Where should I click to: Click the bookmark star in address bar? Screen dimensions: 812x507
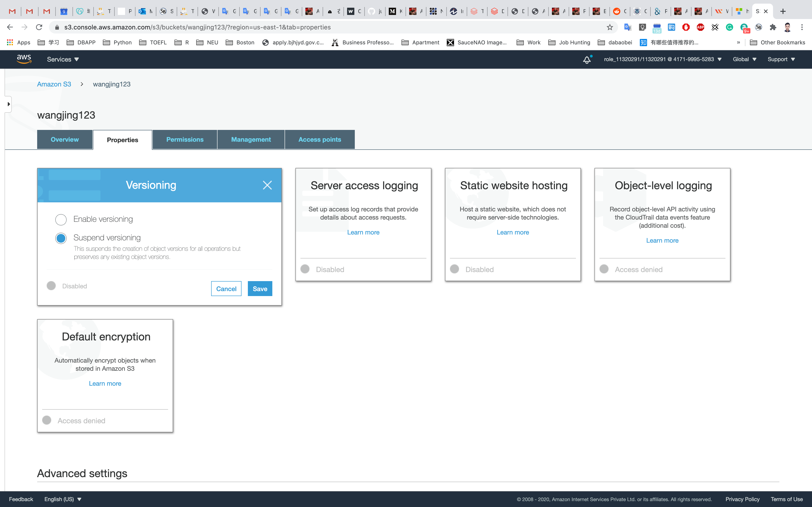(610, 27)
